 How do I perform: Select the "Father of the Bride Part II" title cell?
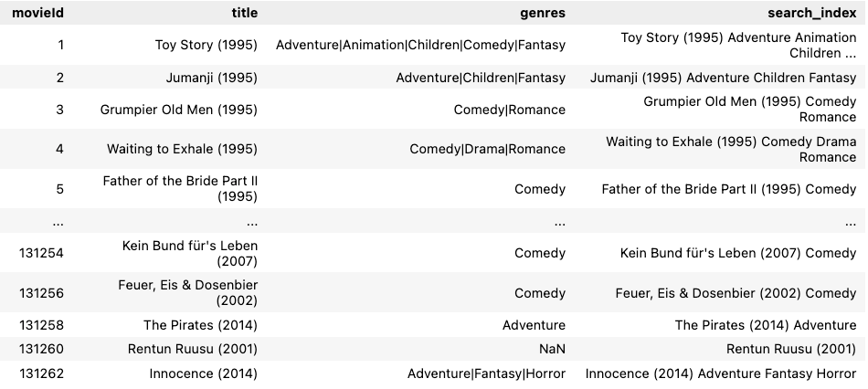coord(180,189)
